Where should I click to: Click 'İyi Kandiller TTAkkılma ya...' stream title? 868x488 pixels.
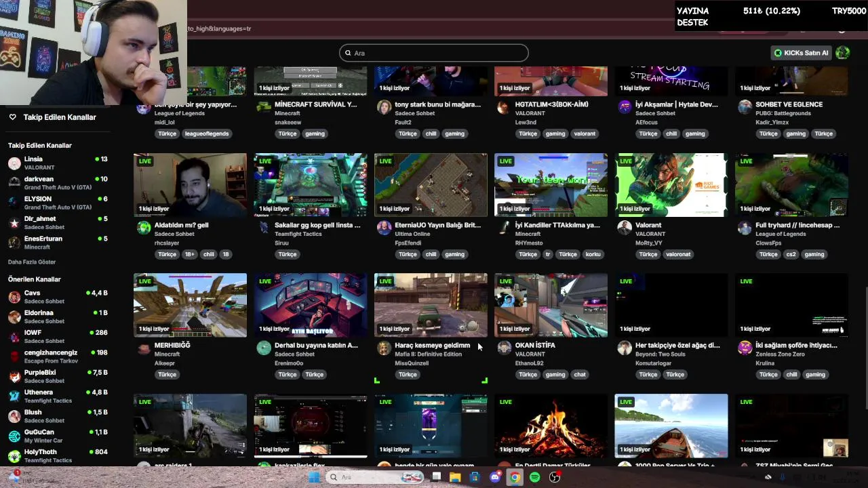point(557,225)
